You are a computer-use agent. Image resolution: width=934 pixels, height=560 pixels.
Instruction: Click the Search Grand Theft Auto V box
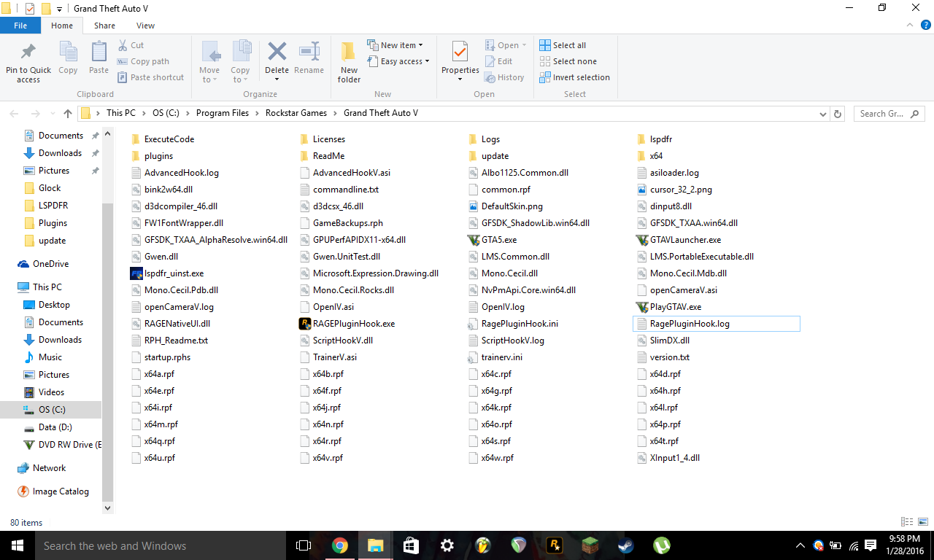point(883,114)
